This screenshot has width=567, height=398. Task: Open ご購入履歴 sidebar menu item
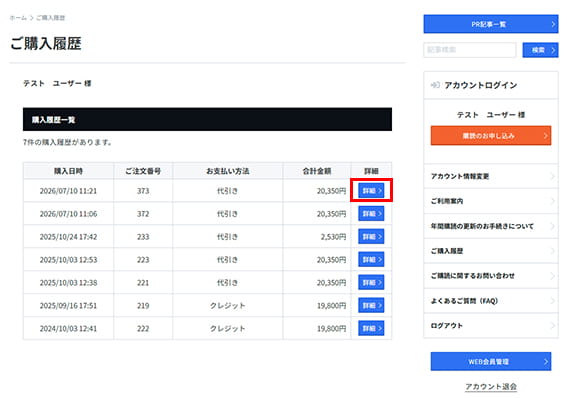pos(491,251)
